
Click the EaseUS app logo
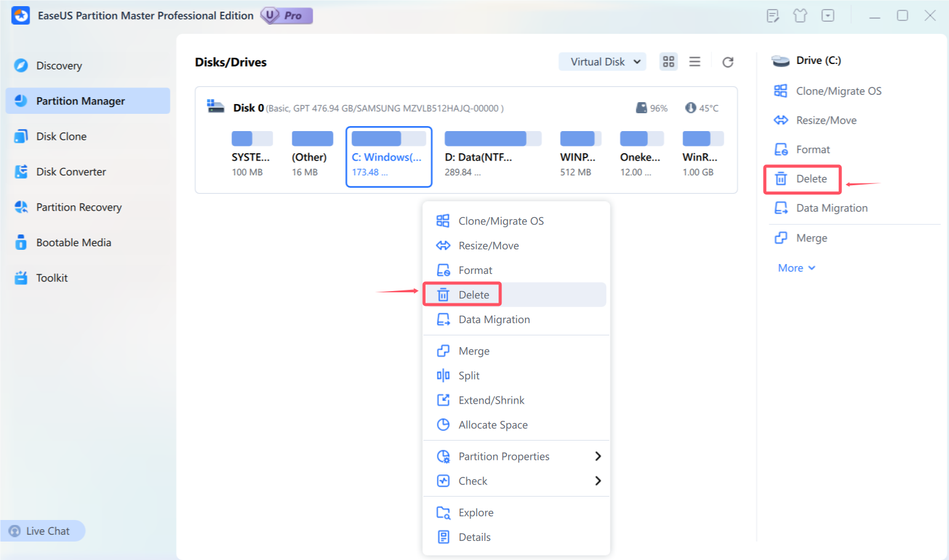[x=20, y=15]
